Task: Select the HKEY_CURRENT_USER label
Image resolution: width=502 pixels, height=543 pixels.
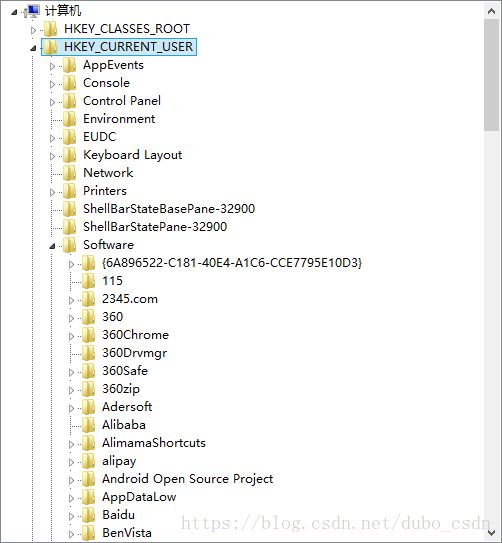Action: (128, 47)
